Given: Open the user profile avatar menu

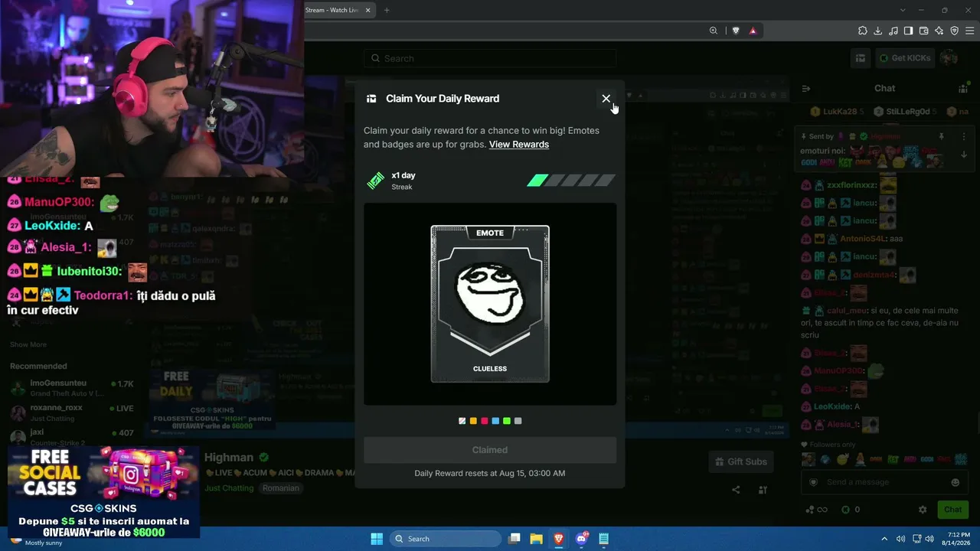Looking at the screenshot, I should coord(949,58).
